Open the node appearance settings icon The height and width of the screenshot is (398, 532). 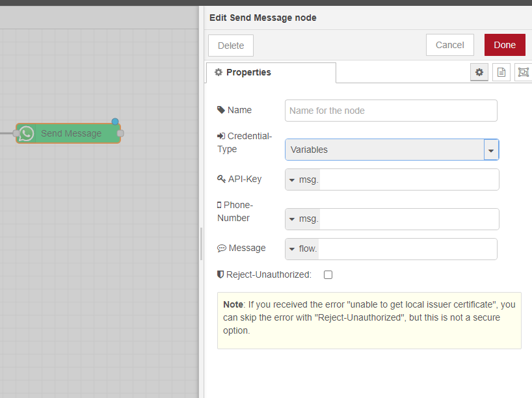tap(522, 72)
